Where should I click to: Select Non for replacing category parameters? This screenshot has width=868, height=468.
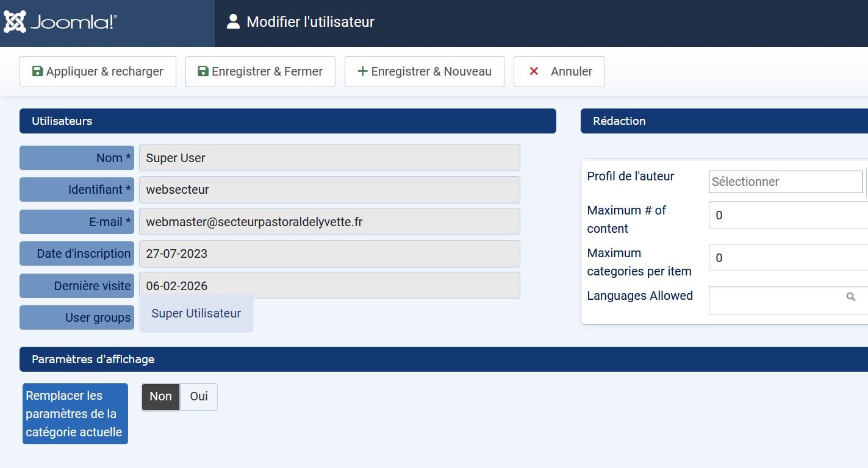(160, 397)
